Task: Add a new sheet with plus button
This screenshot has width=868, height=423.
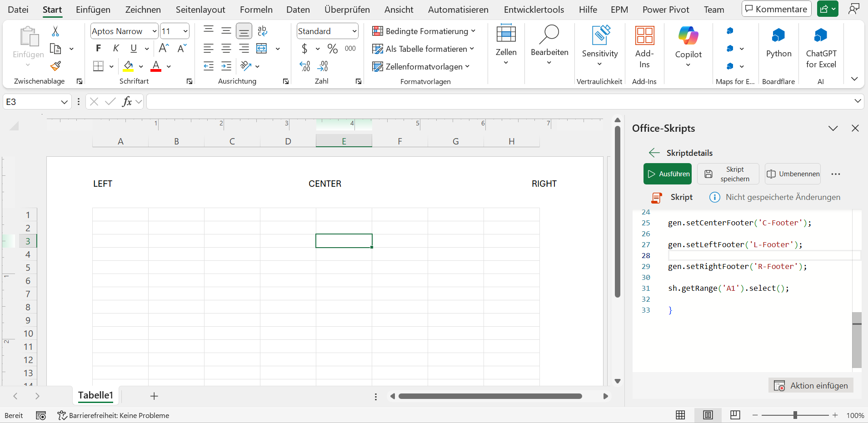Action: click(154, 396)
